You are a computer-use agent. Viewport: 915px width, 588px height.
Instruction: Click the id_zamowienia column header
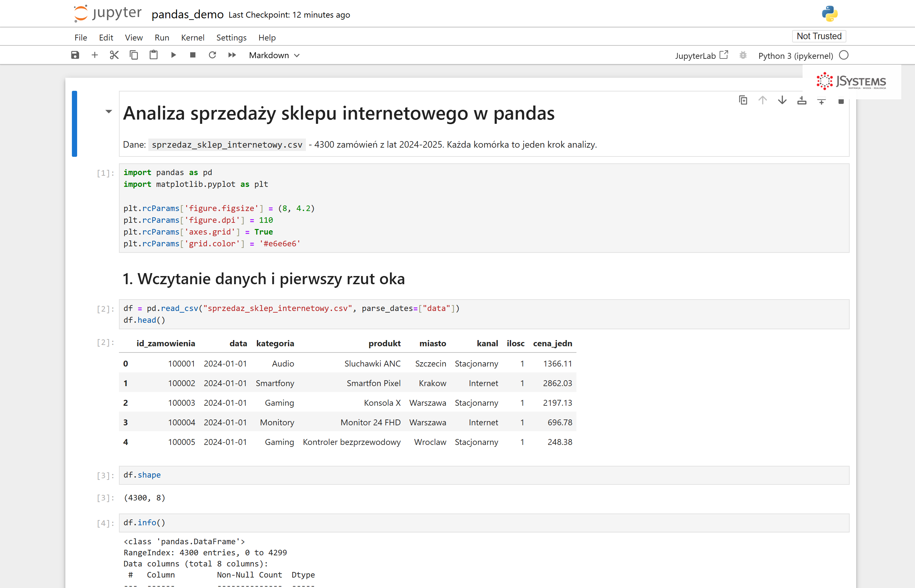(x=166, y=343)
